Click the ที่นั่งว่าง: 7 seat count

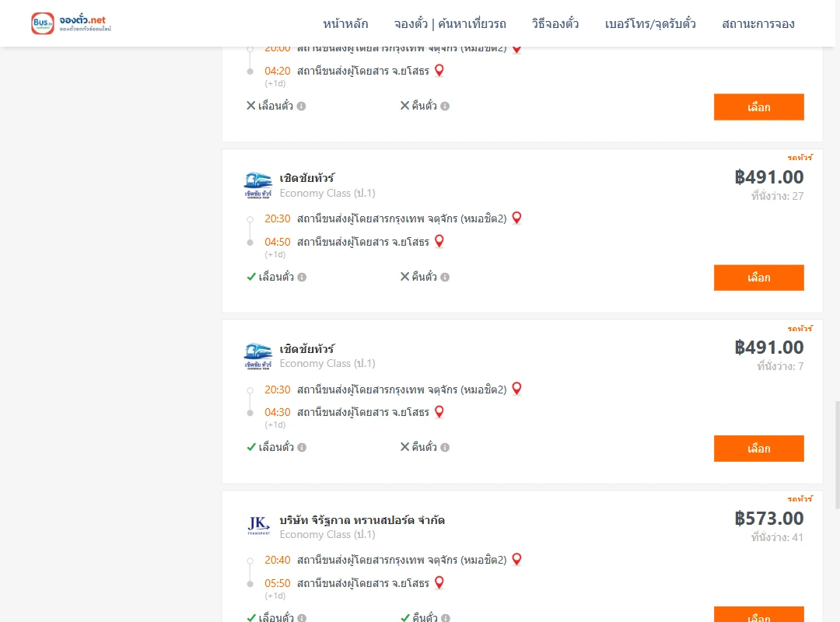pos(780,366)
